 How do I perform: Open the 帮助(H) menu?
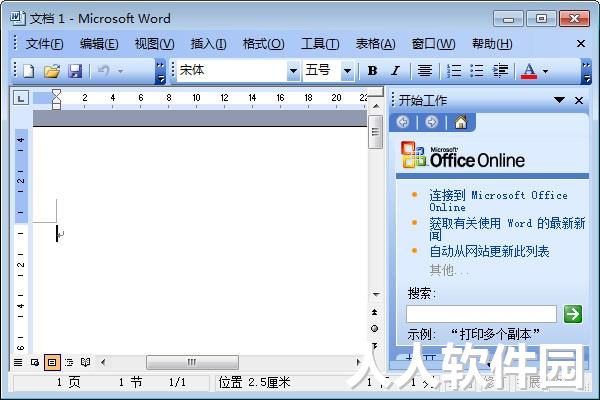click(492, 44)
